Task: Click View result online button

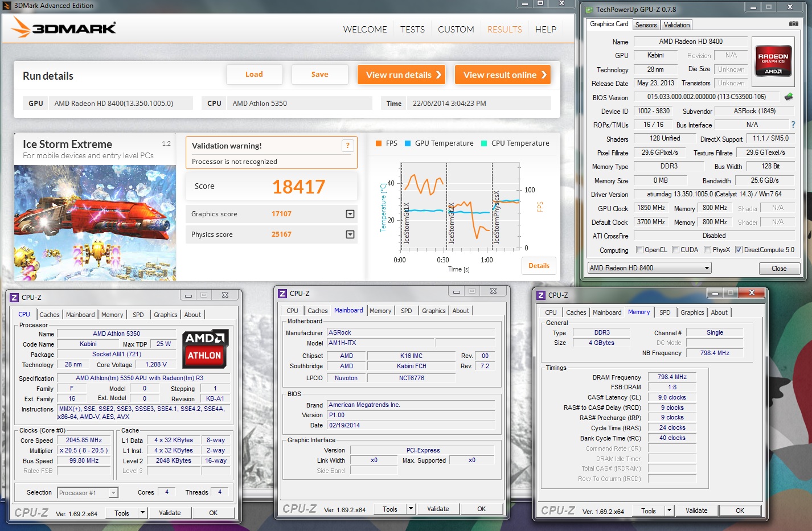Action: pos(503,75)
